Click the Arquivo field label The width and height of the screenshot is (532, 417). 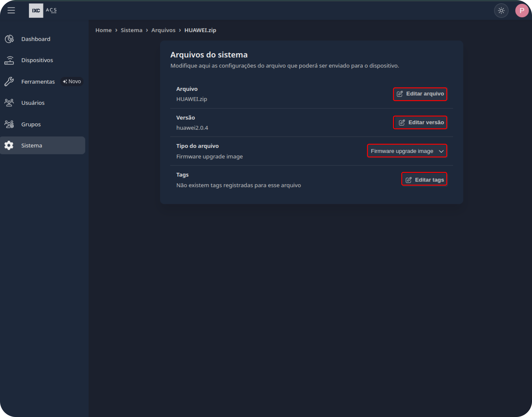187,89
